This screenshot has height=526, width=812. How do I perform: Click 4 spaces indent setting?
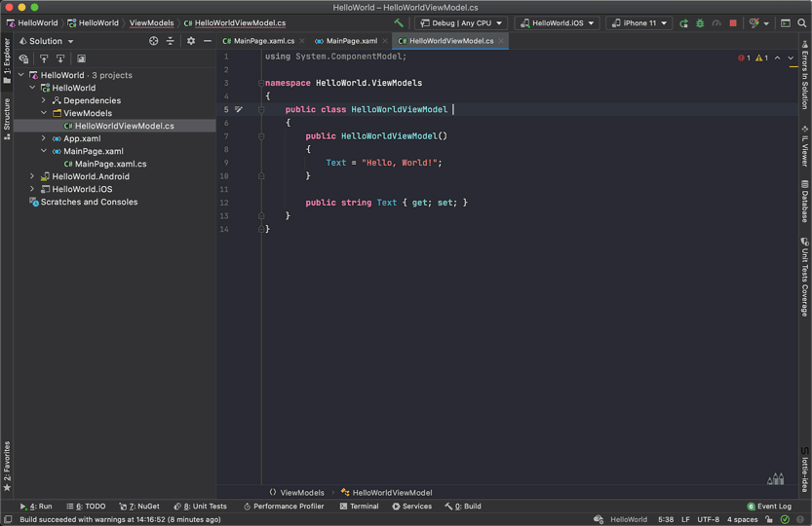click(x=742, y=519)
